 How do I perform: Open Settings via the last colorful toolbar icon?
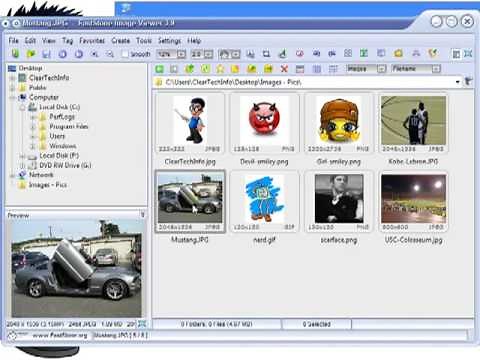433,53
